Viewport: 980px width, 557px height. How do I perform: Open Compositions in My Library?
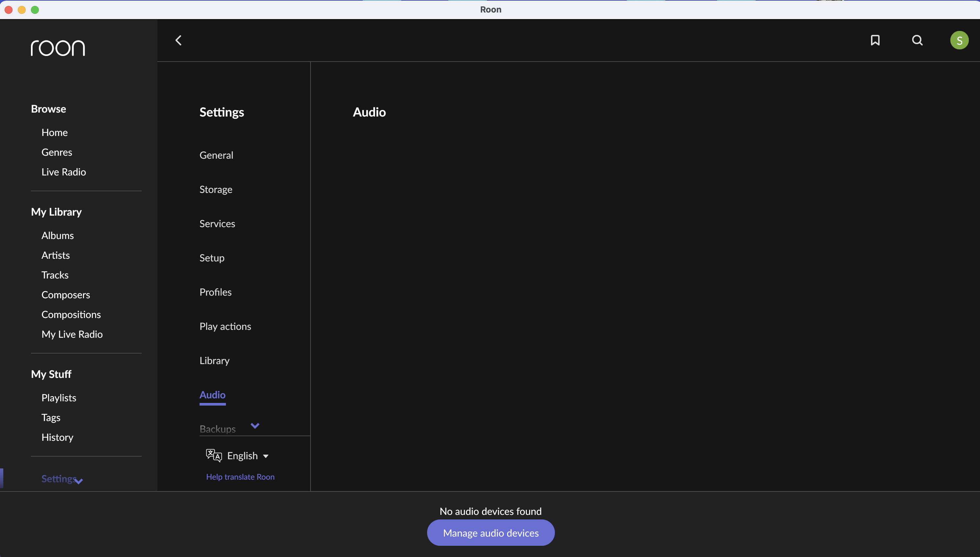click(71, 314)
